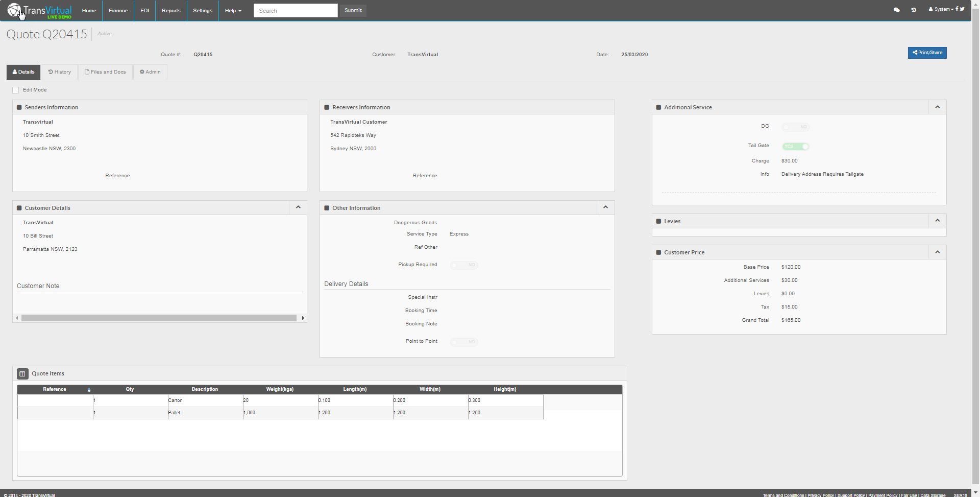
Task: Open the Home menu
Action: coord(89,11)
